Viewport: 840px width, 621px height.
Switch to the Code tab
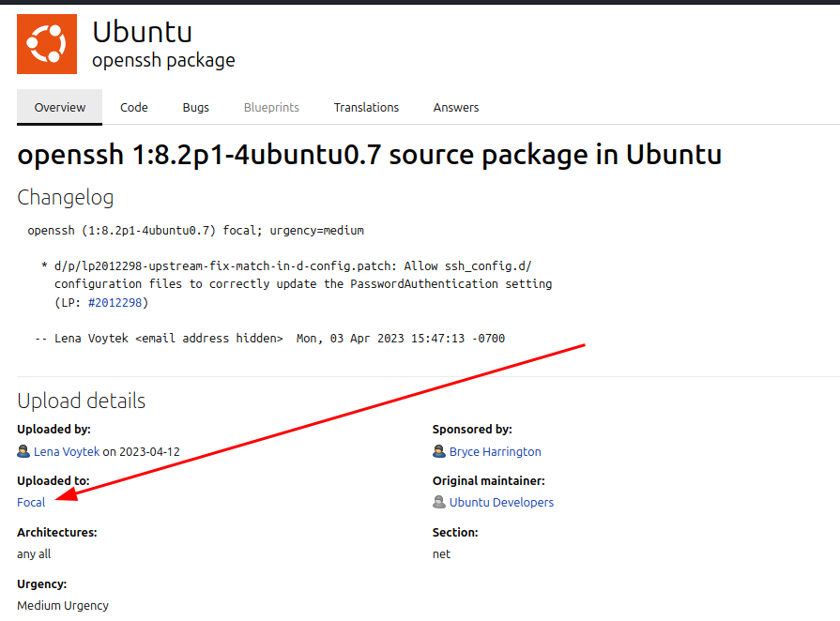point(134,108)
